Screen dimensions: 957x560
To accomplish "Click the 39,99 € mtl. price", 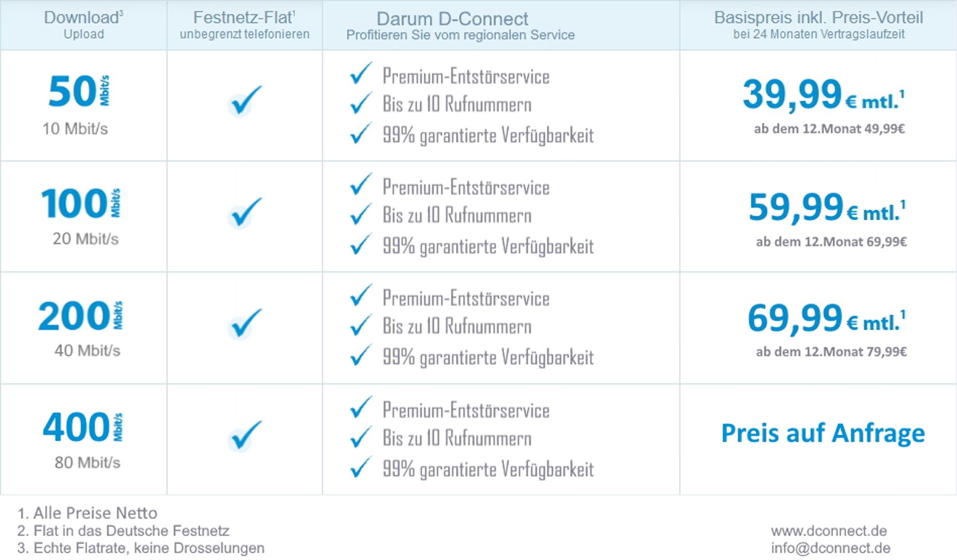I will [x=823, y=95].
